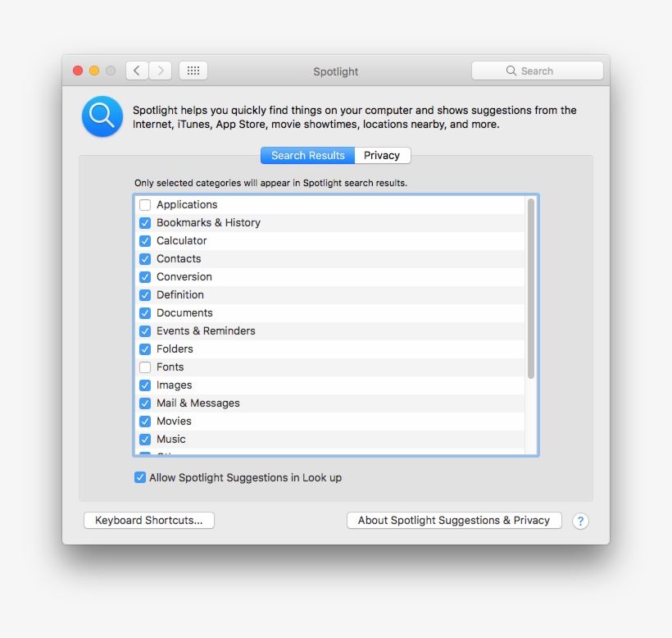Click the Spotlight magnifying glass icon

pyautogui.click(x=102, y=116)
